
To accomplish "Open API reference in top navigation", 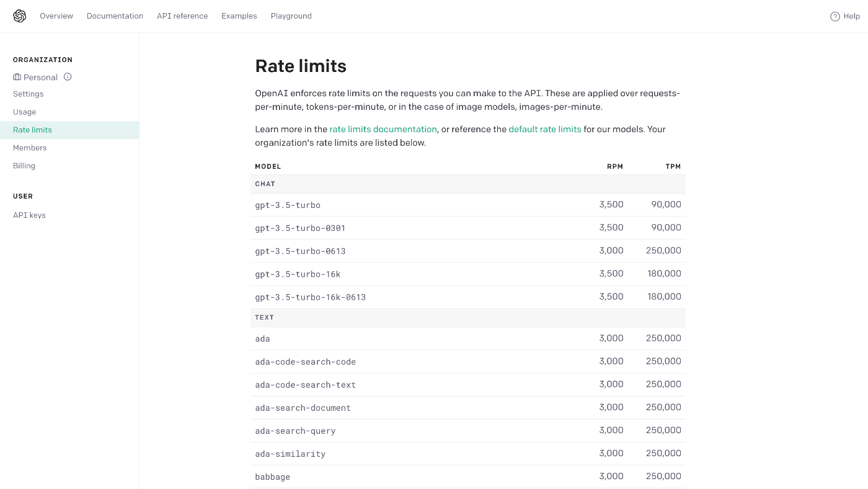I will 182,16.
